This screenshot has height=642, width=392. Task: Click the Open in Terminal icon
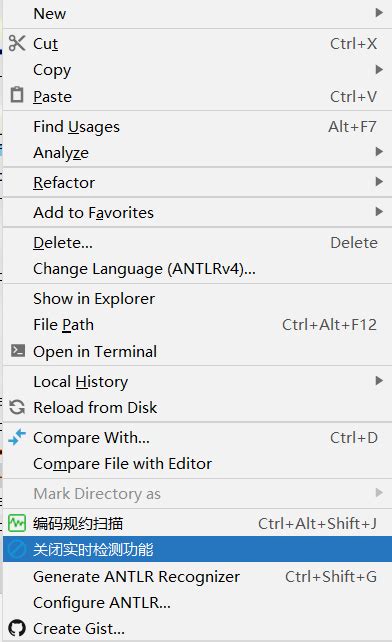(18, 350)
